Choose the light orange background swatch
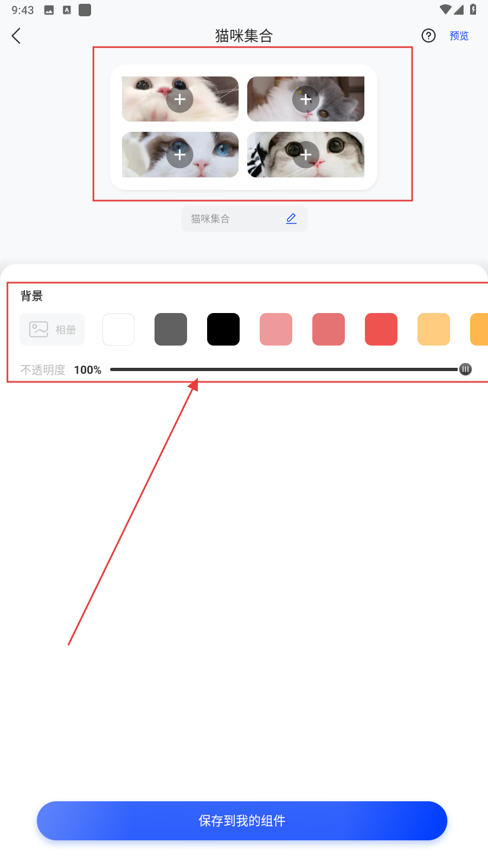 (434, 329)
